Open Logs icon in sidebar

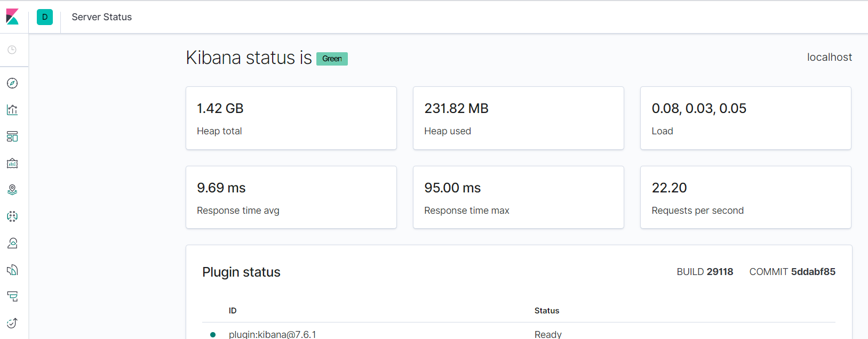click(x=12, y=270)
